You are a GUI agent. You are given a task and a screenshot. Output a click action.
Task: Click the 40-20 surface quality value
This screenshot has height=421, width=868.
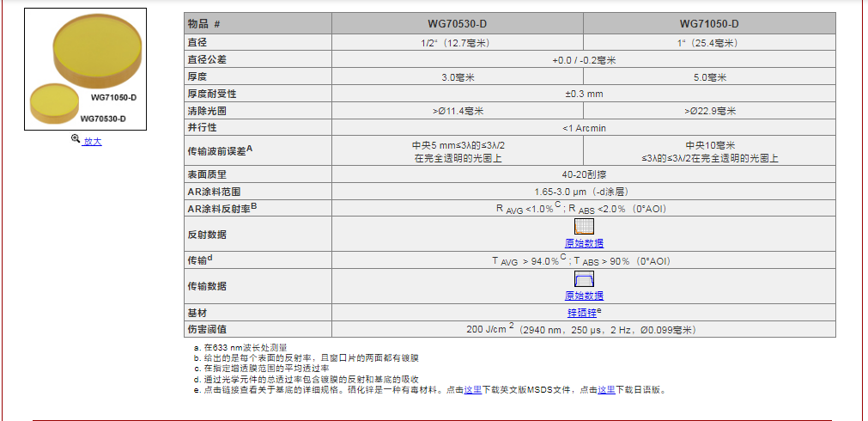click(584, 174)
